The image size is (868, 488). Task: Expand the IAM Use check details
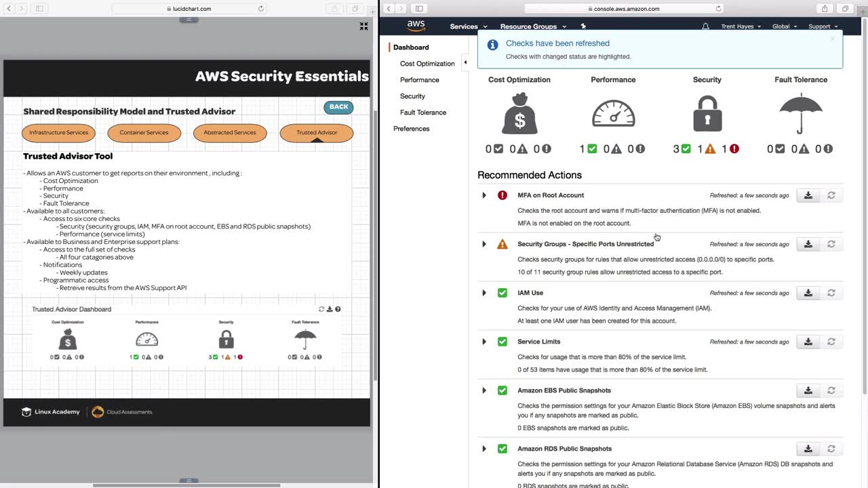coord(484,293)
